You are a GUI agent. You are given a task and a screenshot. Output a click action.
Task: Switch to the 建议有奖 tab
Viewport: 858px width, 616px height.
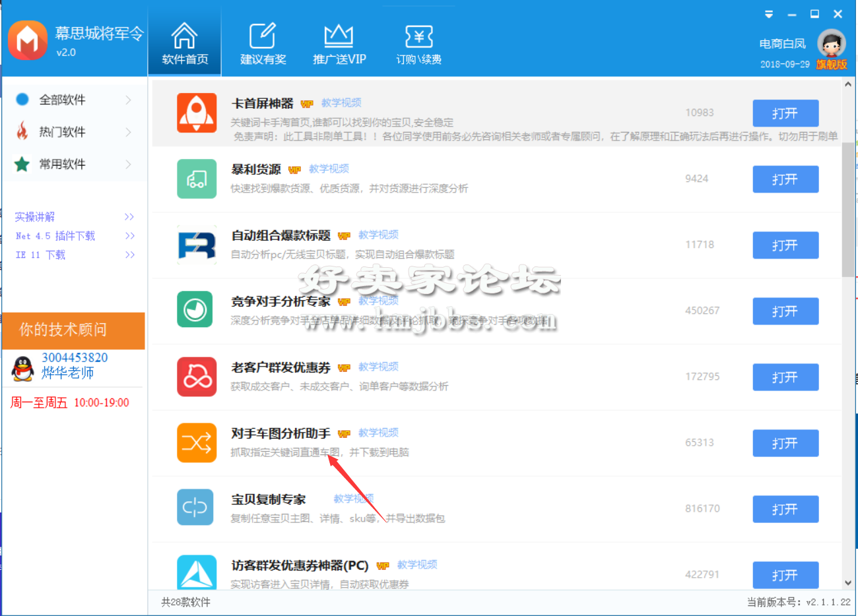pyautogui.click(x=263, y=44)
